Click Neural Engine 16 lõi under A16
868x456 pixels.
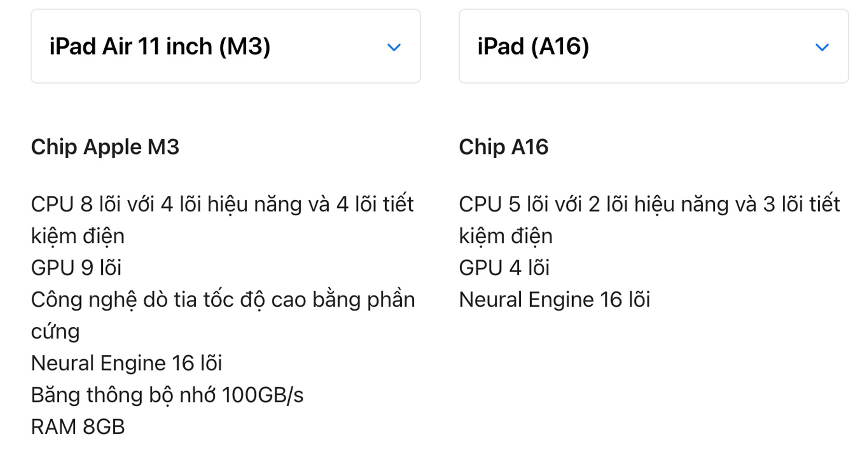(x=554, y=300)
